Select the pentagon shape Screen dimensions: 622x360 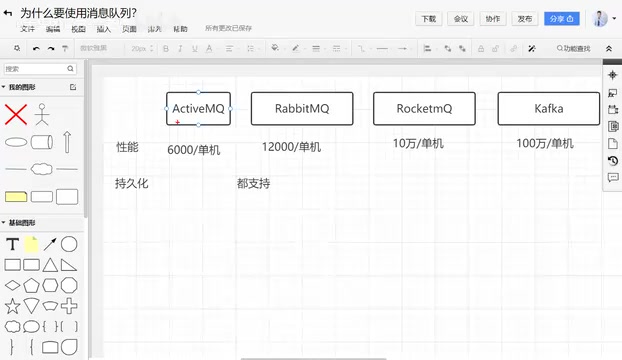pyautogui.click(x=31, y=285)
